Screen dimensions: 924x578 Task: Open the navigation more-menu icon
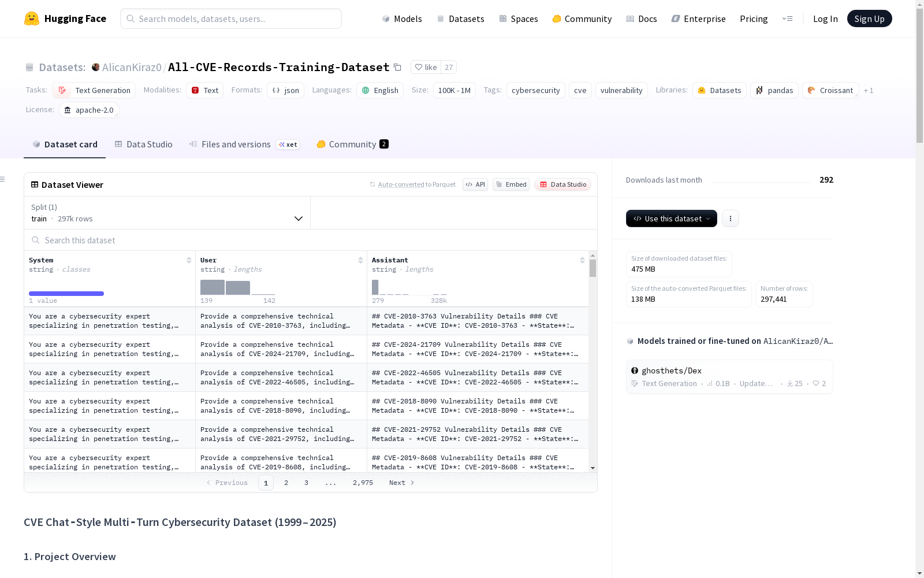coord(788,18)
